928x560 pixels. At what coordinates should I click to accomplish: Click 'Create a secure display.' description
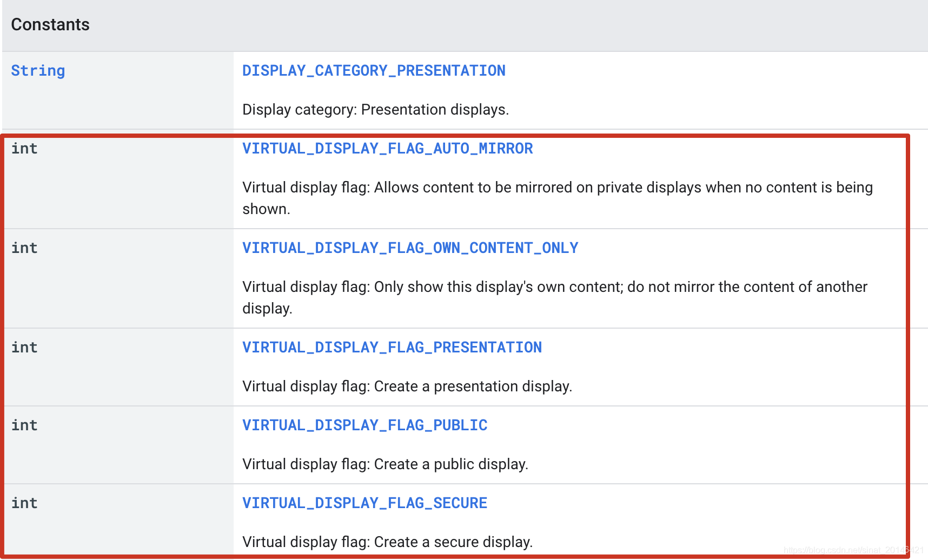click(387, 542)
